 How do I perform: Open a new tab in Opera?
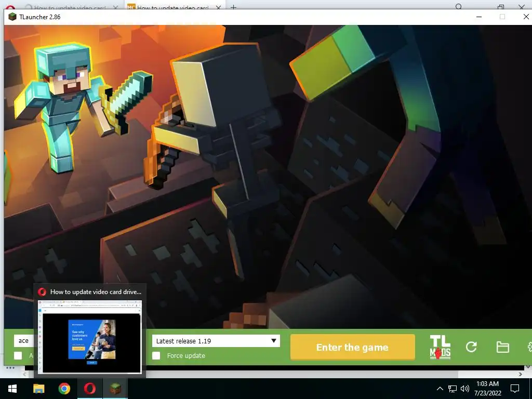233,7
